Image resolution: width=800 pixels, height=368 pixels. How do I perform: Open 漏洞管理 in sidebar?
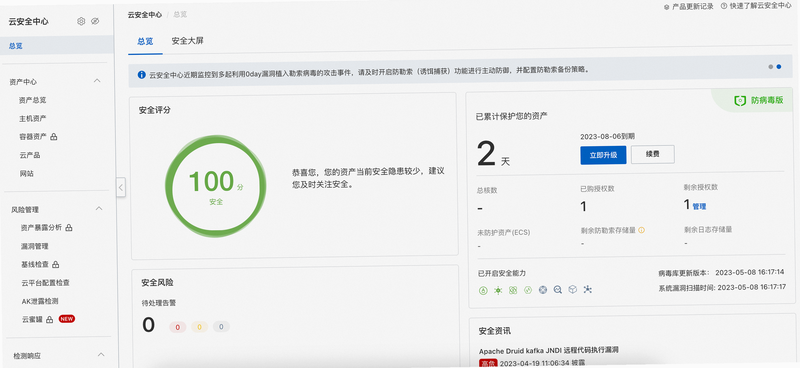[35, 246]
